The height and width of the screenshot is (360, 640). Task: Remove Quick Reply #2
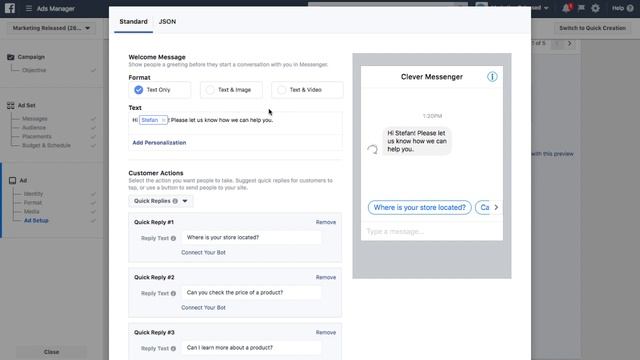click(326, 277)
